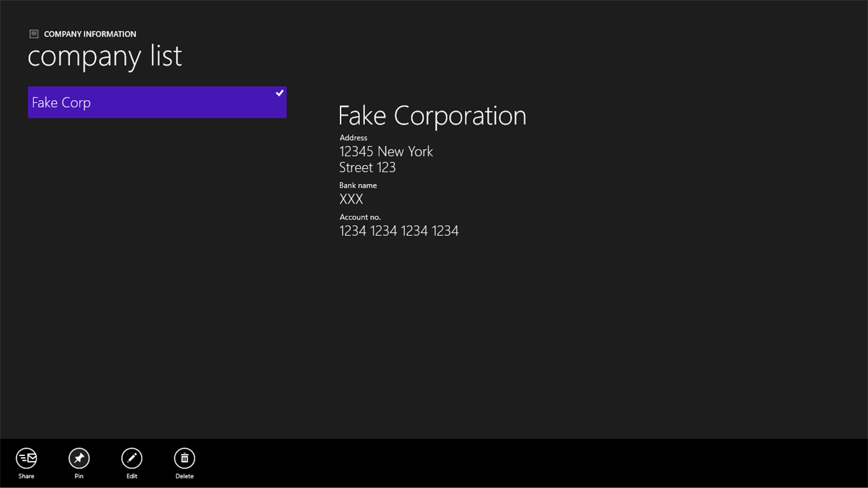Click the 'Bank name' field label

pos(357,186)
